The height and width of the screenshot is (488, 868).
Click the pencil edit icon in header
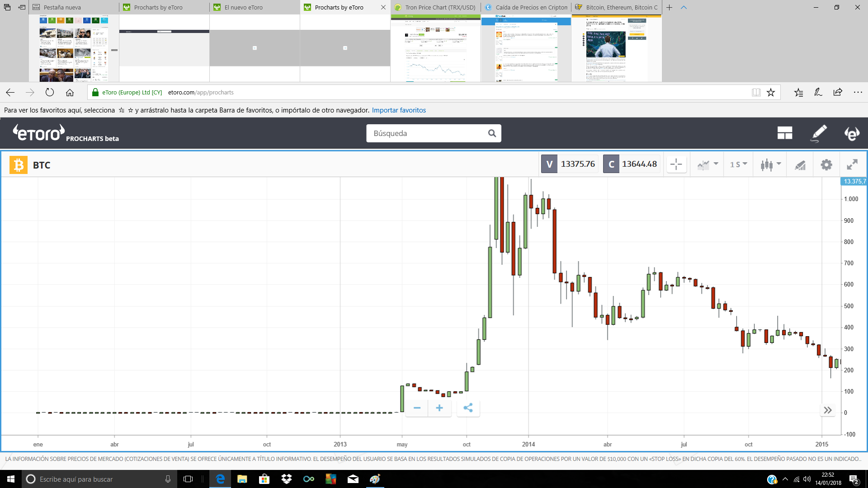click(819, 133)
